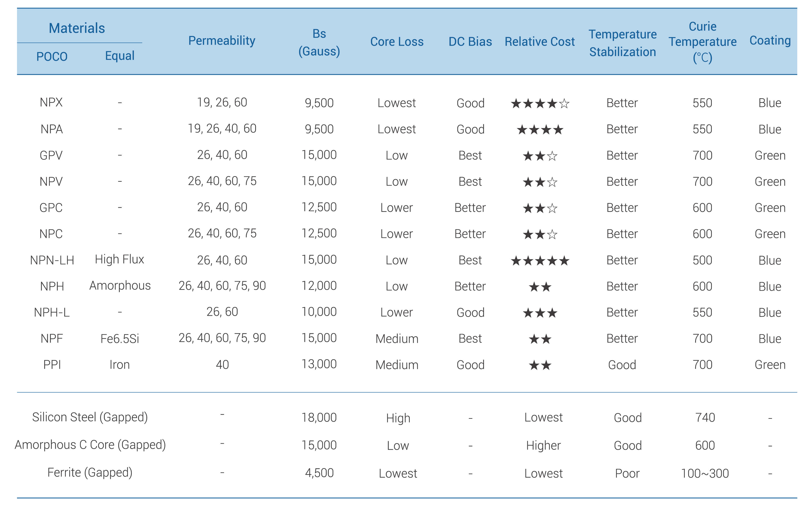Select the NPA four-star cost rating
The height and width of the screenshot is (506, 812).
point(539,130)
